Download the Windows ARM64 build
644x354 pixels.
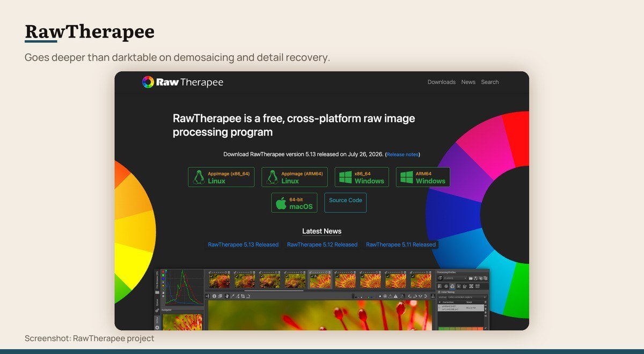pos(423,177)
